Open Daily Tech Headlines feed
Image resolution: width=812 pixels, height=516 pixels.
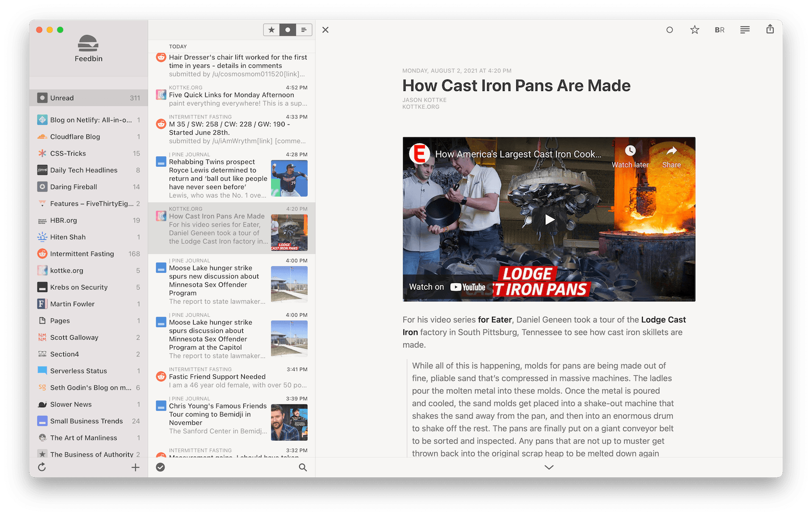tap(88, 170)
